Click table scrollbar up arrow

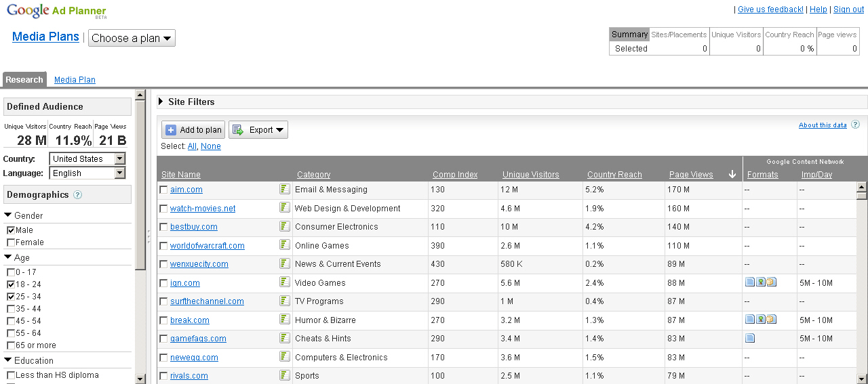pyautogui.click(x=861, y=187)
